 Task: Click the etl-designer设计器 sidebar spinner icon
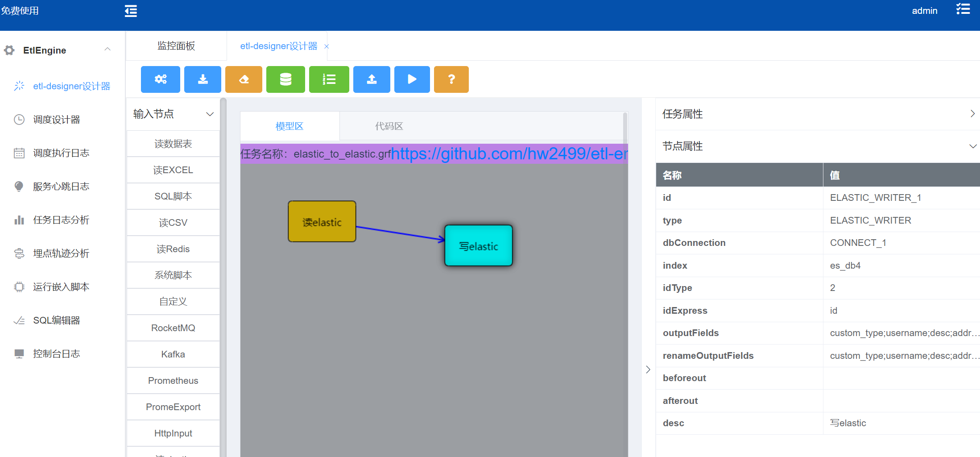(x=19, y=86)
